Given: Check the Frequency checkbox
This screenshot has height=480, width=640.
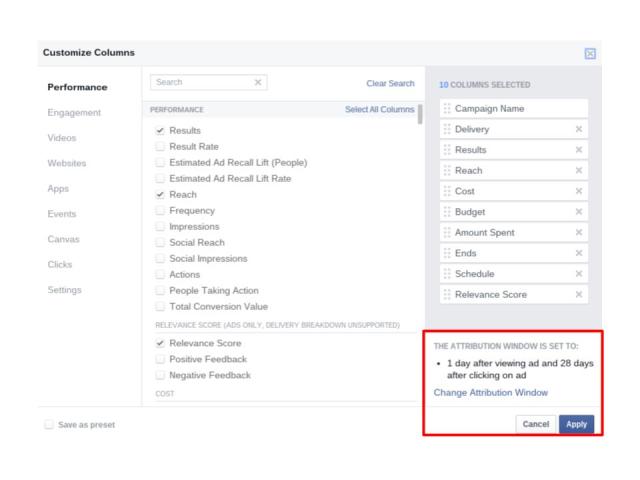Looking at the screenshot, I should pos(160,211).
